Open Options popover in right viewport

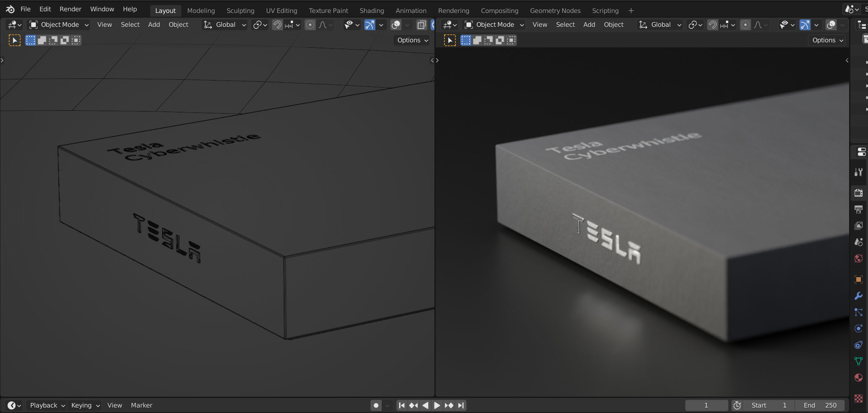click(827, 40)
